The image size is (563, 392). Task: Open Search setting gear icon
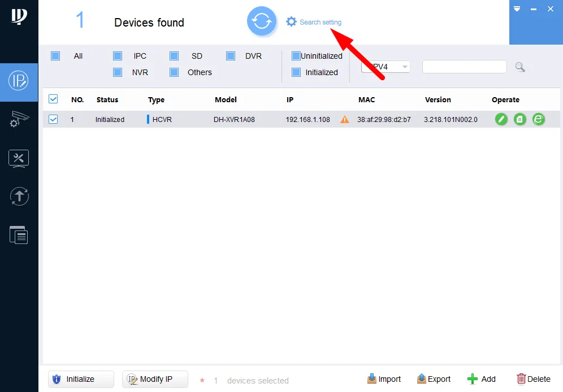click(291, 21)
